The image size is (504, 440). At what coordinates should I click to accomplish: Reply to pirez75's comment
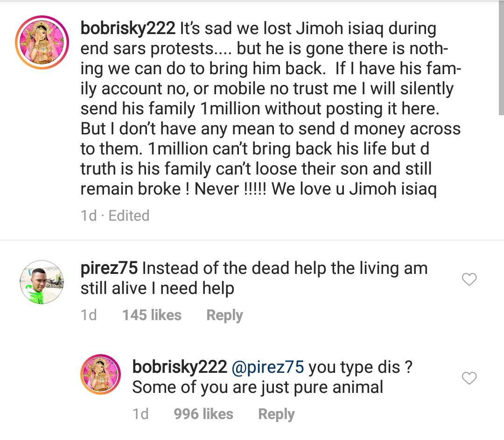pyautogui.click(x=224, y=315)
